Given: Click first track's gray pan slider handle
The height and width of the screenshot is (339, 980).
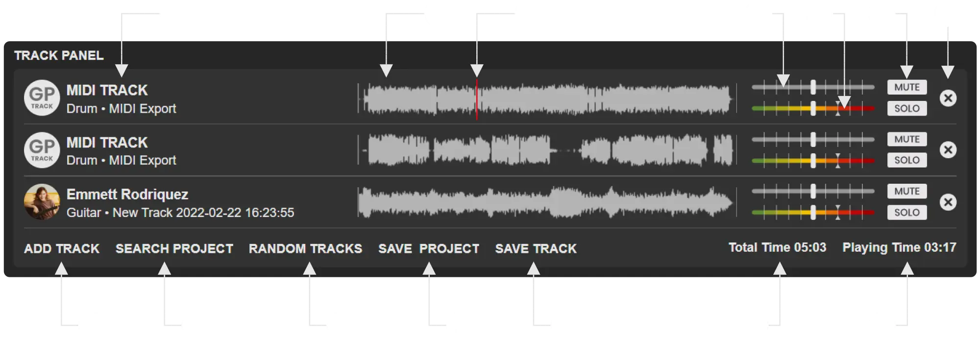Looking at the screenshot, I should tap(813, 87).
